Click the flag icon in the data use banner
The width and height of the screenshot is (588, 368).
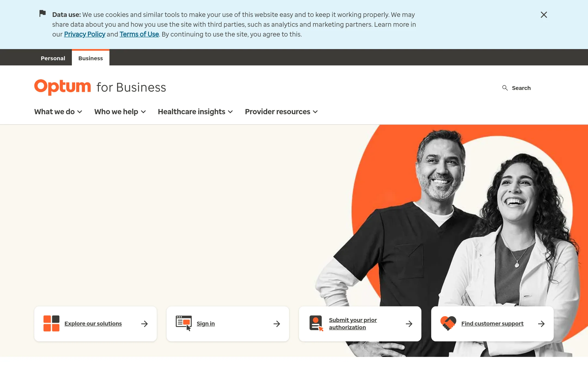tap(42, 13)
